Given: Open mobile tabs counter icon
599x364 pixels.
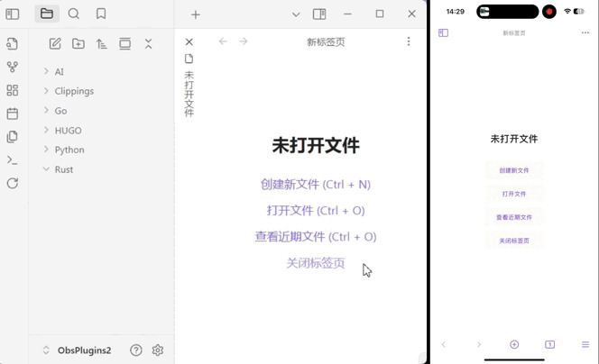Looking at the screenshot, I should click(549, 344).
